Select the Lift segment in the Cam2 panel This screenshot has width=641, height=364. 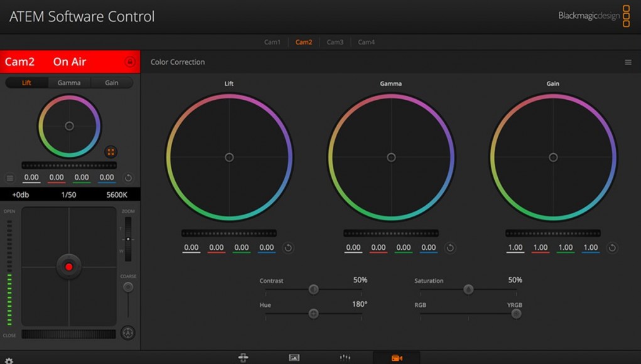[x=26, y=82]
